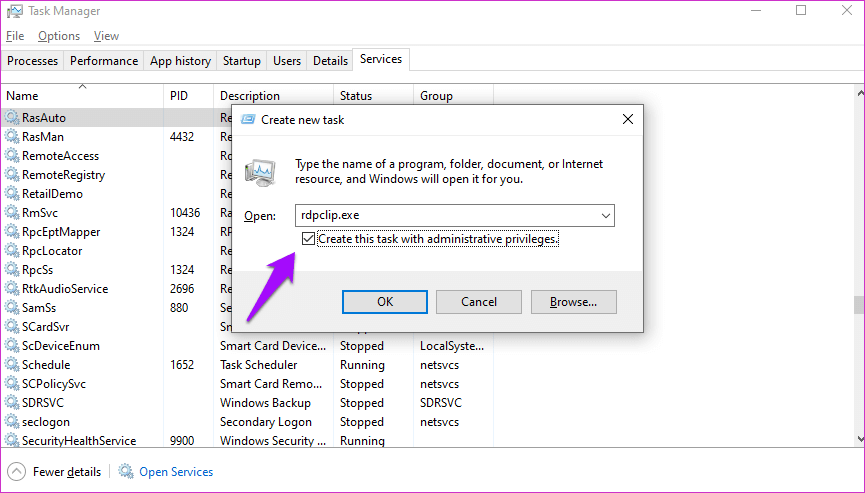Click the RemoteRegistry service gear icon
The width and height of the screenshot is (865, 493).
tap(12, 175)
